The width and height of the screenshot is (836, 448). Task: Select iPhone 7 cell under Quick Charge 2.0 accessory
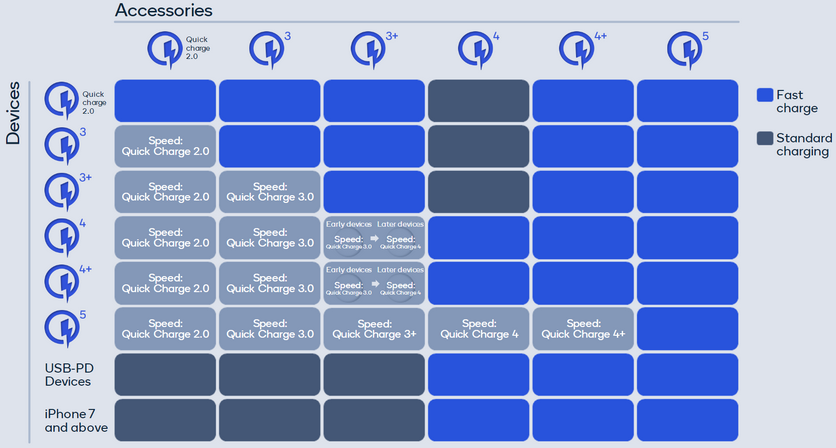tap(165, 420)
